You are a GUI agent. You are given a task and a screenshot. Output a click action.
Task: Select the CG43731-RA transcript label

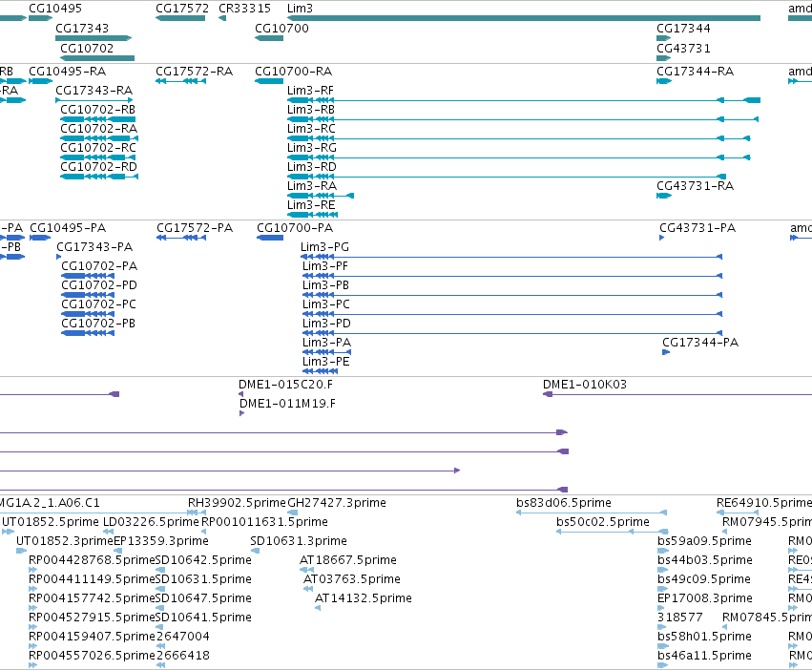click(x=696, y=186)
